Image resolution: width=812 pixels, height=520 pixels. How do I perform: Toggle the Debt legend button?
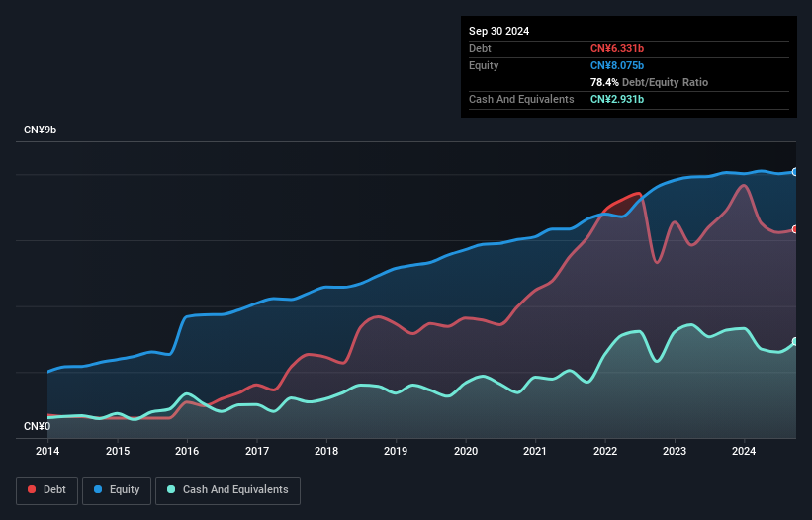47,490
